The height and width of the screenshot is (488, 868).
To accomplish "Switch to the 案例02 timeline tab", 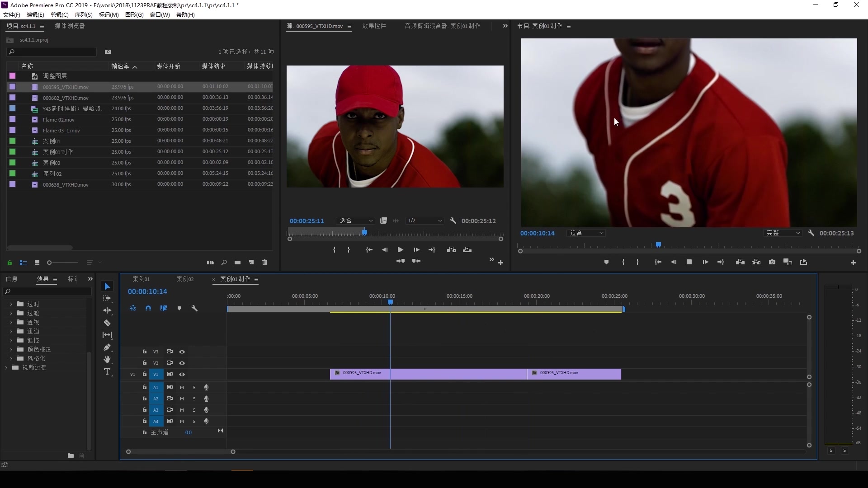I will 185,279.
